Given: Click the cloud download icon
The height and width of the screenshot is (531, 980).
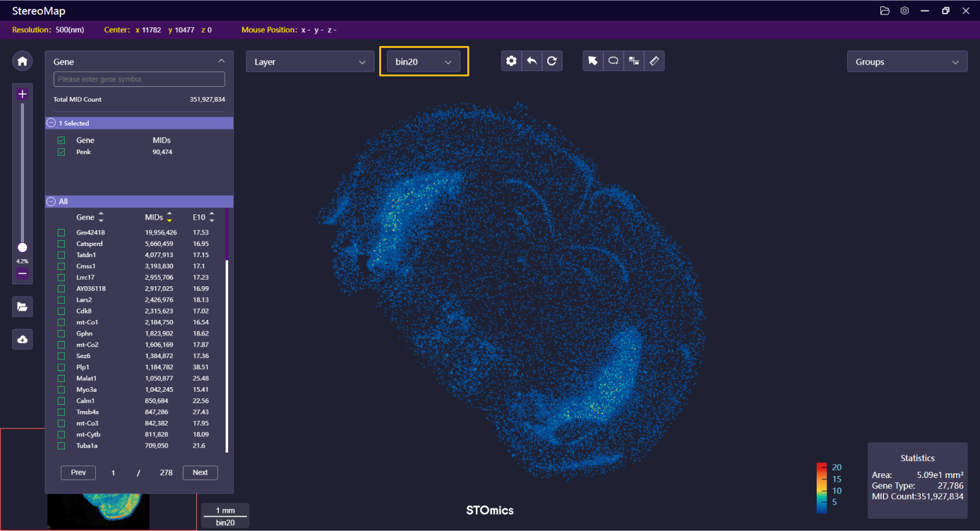Looking at the screenshot, I should pyautogui.click(x=22, y=339).
